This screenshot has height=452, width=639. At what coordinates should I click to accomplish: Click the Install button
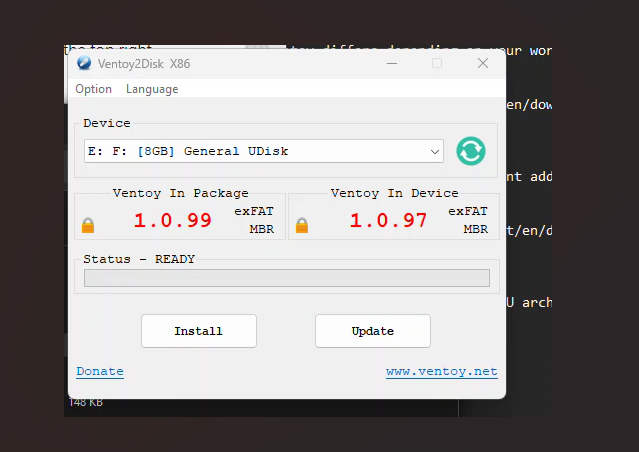tap(199, 331)
